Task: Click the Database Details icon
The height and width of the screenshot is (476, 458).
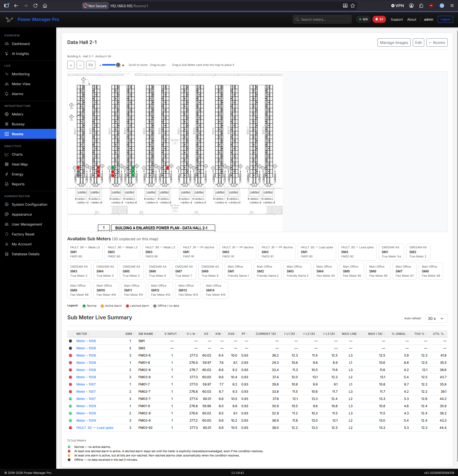Action: pos(7,254)
